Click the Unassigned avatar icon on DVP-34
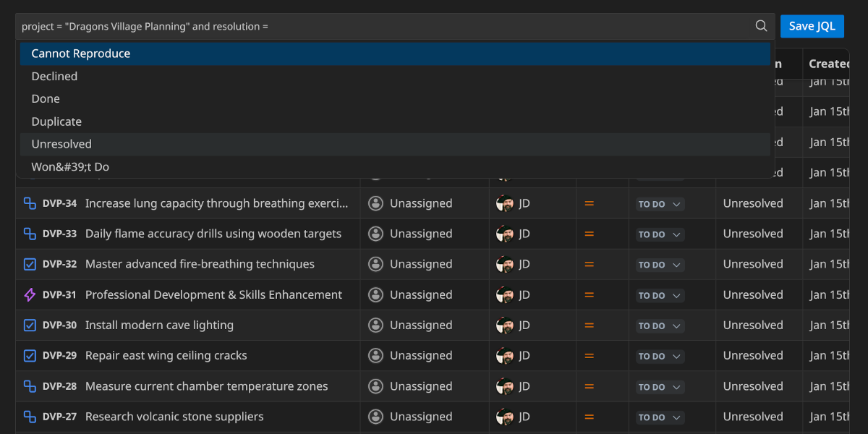 [375, 203]
